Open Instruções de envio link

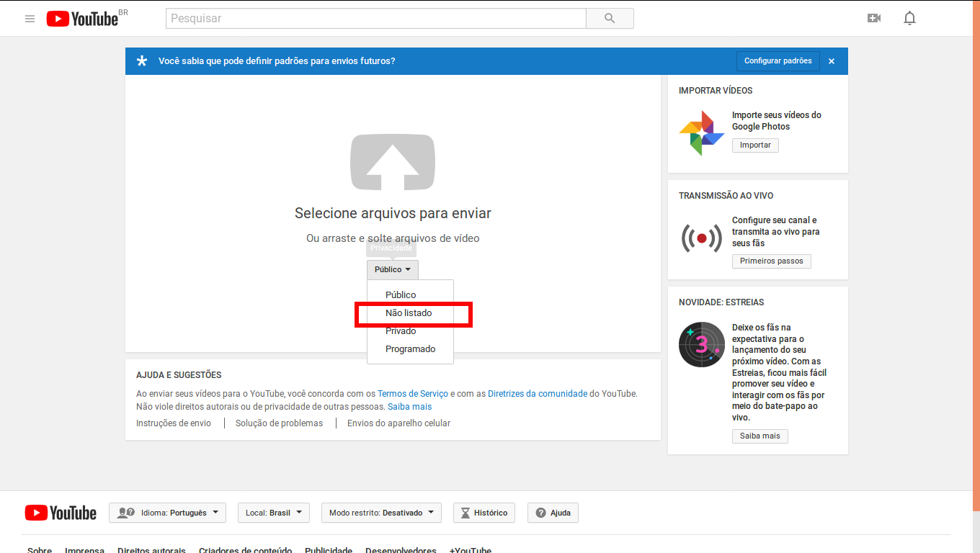tap(174, 423)
